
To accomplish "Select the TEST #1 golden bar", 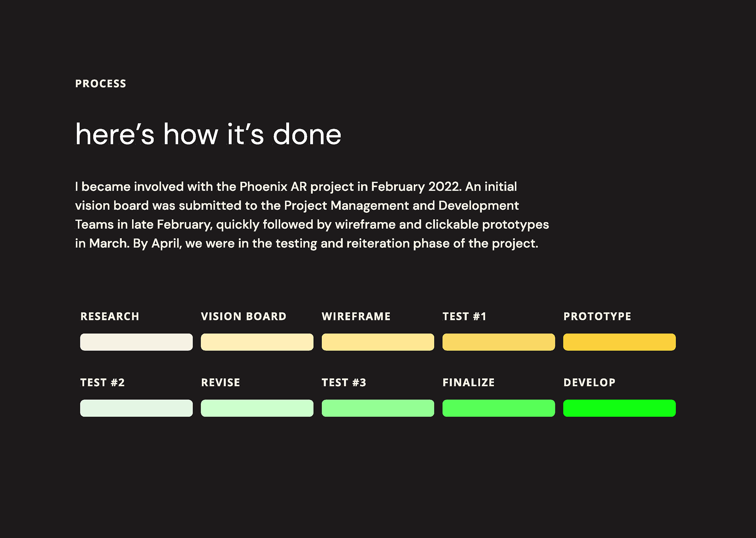I will (498, 342).
